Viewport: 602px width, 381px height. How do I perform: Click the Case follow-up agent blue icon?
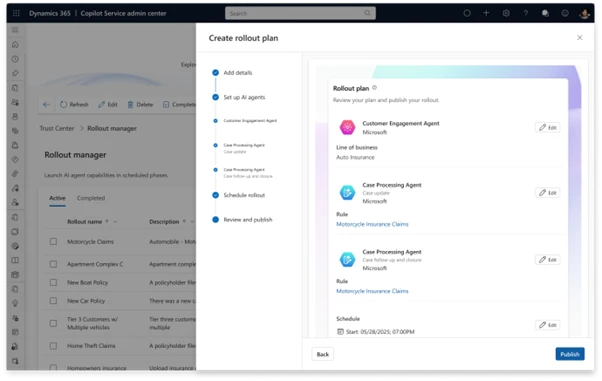(347, 259)
